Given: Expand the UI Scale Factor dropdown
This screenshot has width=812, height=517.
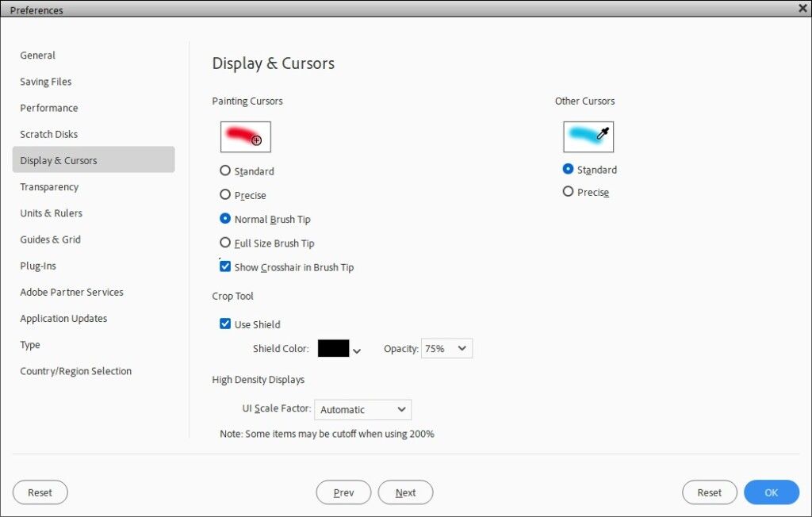Looking at the screenshot, I should coord(363,409).
